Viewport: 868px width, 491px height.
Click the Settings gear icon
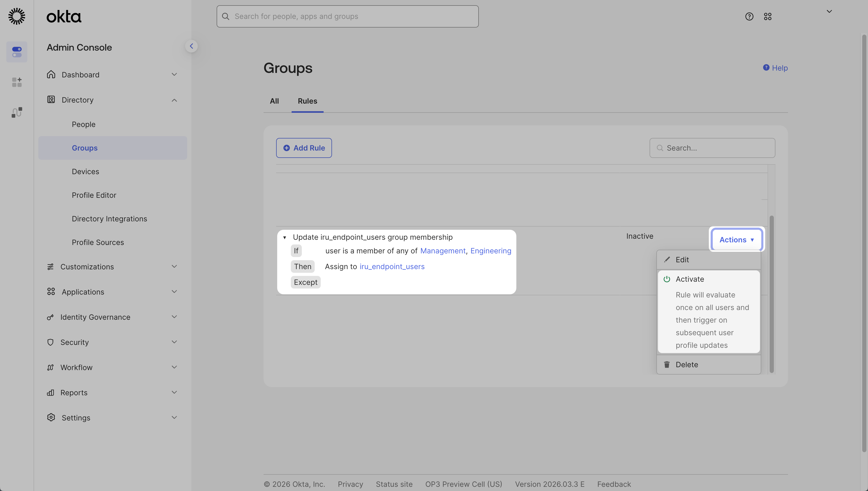click(51, 417)
